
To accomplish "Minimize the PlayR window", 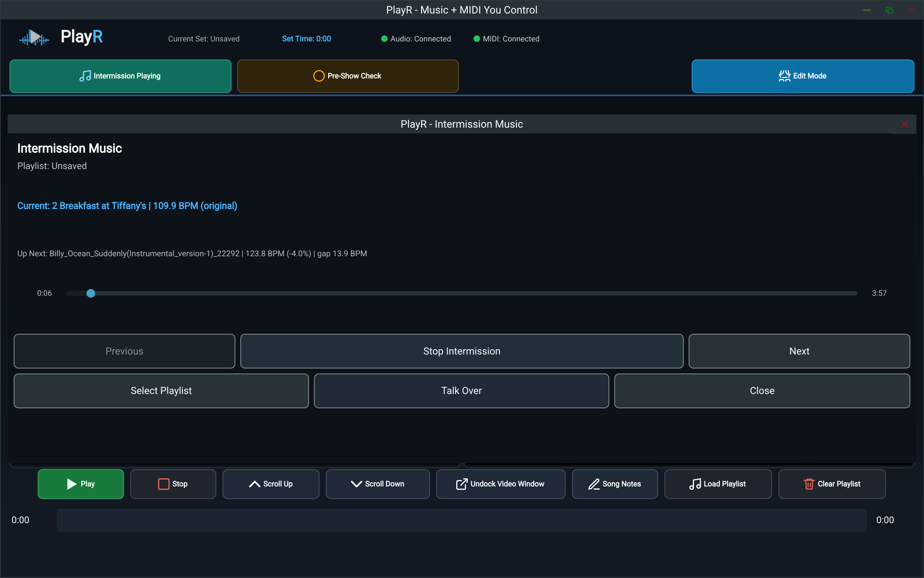I will coord(867,10).
